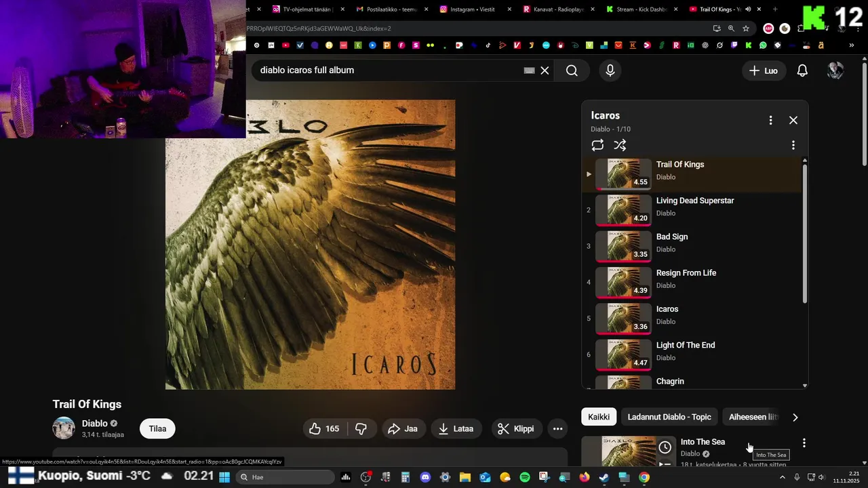Screen dimensions: 868x488
Task: Open system volume tray icon
Action: (x=821, y=477)
